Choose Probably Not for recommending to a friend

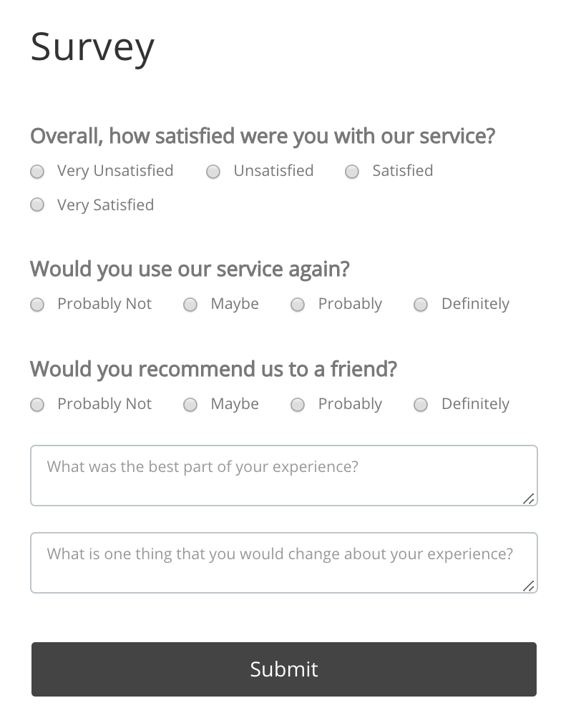pyautogui.click(x=36, y=405)
